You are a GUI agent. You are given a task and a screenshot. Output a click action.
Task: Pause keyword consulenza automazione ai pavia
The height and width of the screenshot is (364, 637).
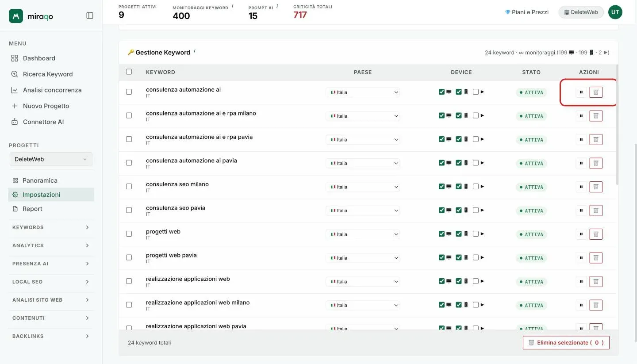tap(581, 163)
